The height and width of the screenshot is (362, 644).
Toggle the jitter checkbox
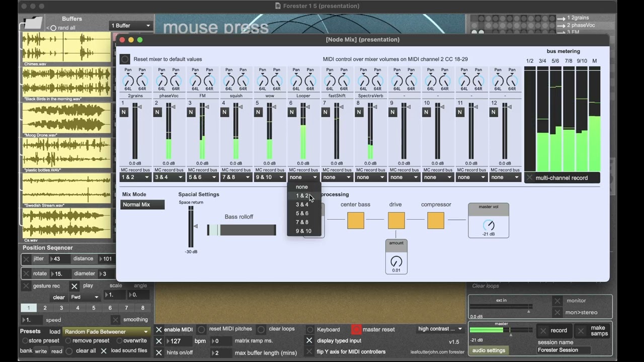click(x=26, y=259)
